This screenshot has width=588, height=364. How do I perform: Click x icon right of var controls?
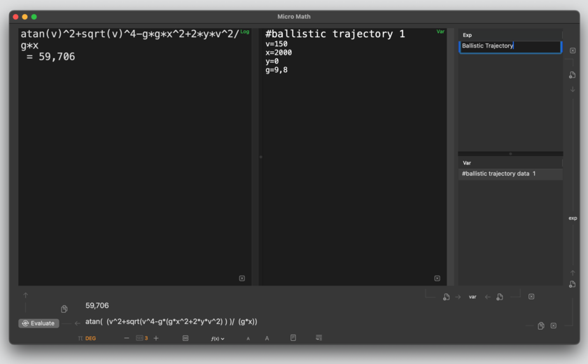(531, 297)
